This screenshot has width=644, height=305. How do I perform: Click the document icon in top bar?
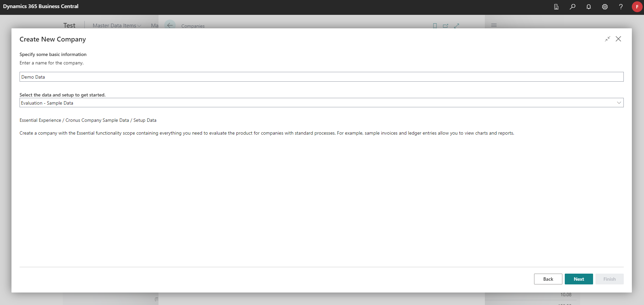pyautogui.click(x=556, y=7)
